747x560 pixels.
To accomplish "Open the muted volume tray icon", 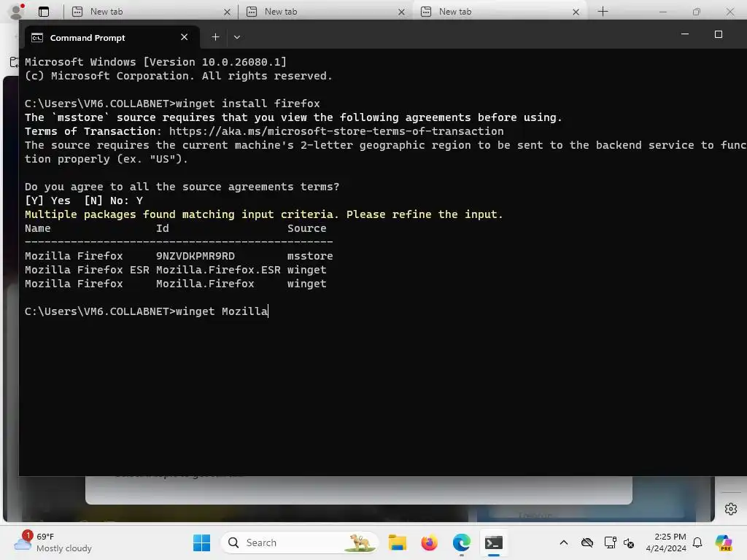I will pos(629,542).
